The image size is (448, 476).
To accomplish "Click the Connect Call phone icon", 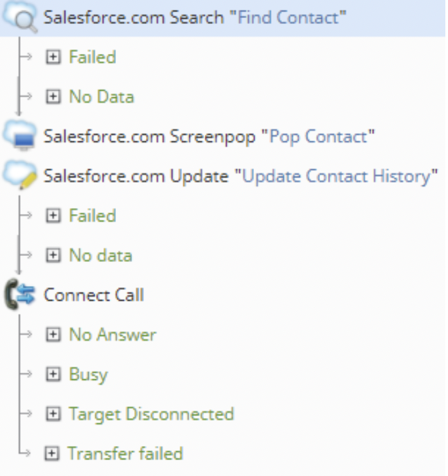I will point(20,295).
